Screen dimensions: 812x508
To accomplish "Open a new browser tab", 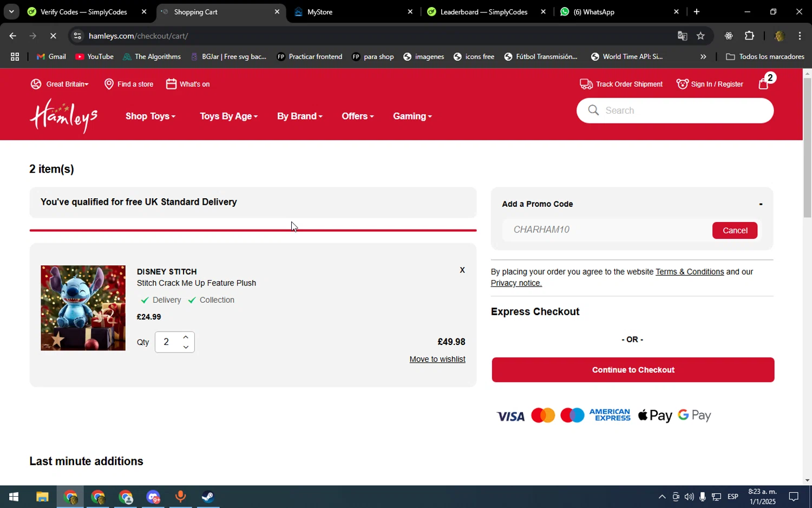I will click(697, 12).
